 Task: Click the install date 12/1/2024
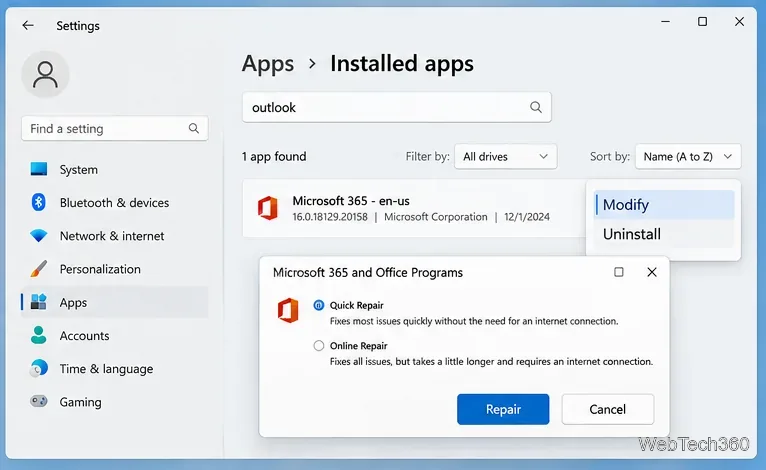527,217
